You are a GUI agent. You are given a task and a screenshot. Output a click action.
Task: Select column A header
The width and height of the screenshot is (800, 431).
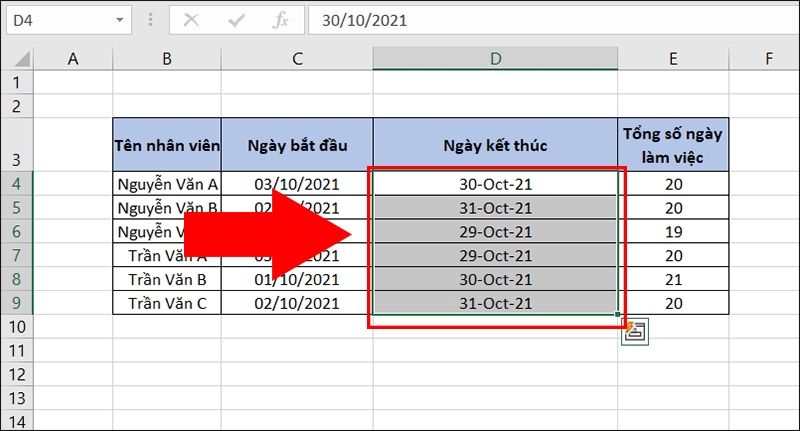73,59
